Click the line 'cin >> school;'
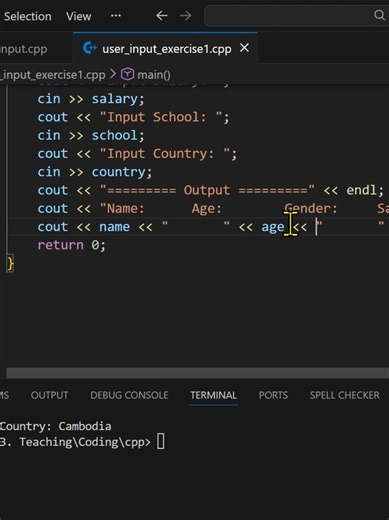Viewport: 389px width, 520px height. click(x=91, y=135)
